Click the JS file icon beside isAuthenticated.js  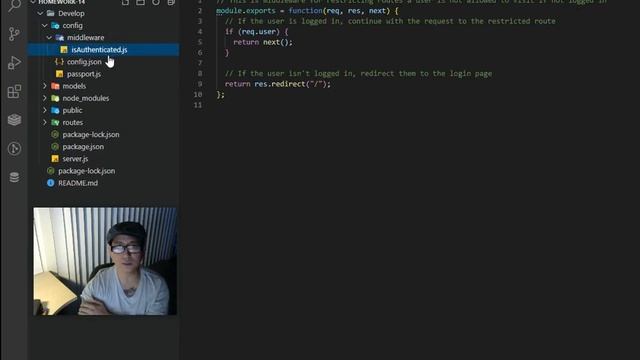click(64, 50)
